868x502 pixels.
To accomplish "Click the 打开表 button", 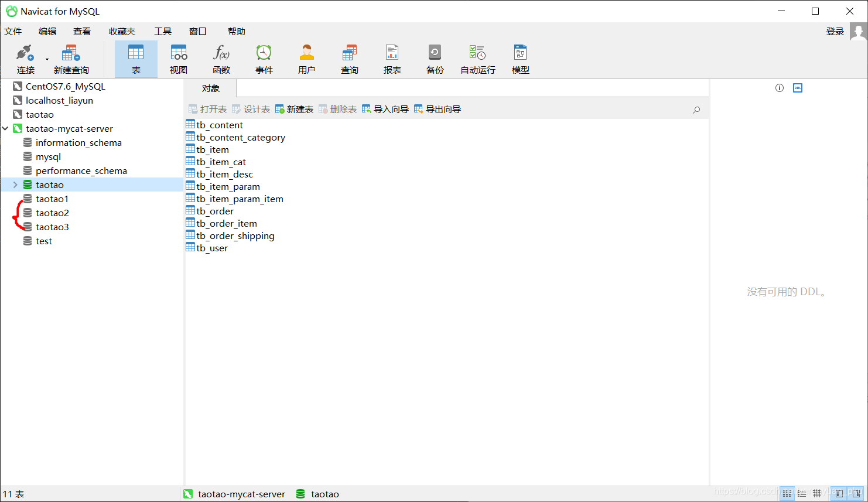I will click(x=207, y=110).
